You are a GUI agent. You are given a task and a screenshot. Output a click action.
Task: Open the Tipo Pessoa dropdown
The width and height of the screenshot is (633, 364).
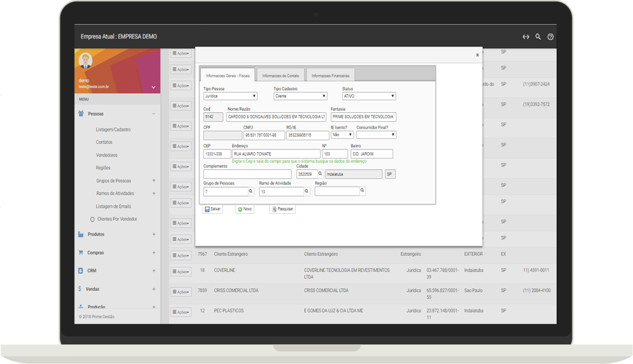click(230, 96)
